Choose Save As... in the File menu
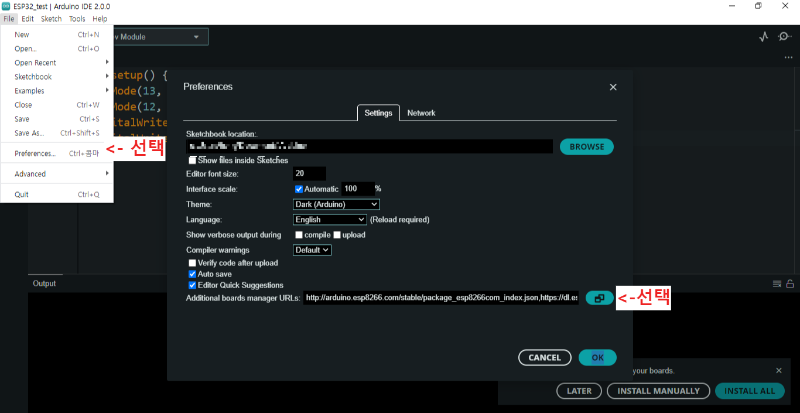The height and width of the screenshot is (413, 800). (57, 133)
